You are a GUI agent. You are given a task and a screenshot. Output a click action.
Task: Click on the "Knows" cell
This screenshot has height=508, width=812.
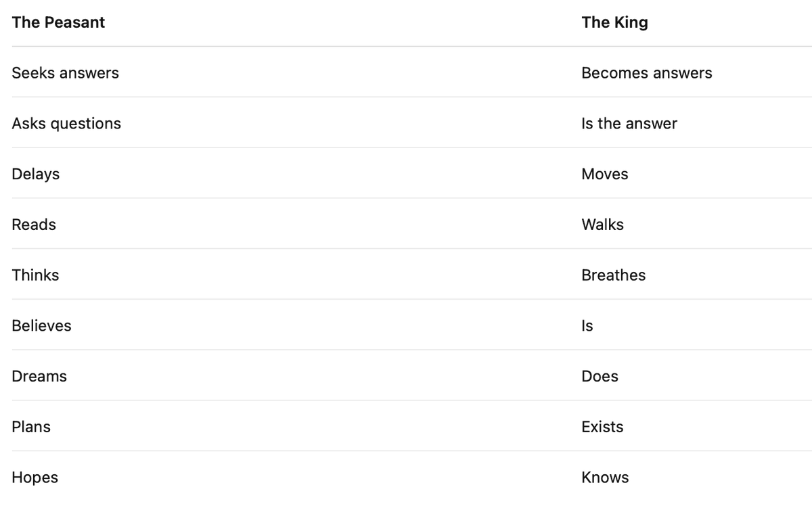(605, 478)
